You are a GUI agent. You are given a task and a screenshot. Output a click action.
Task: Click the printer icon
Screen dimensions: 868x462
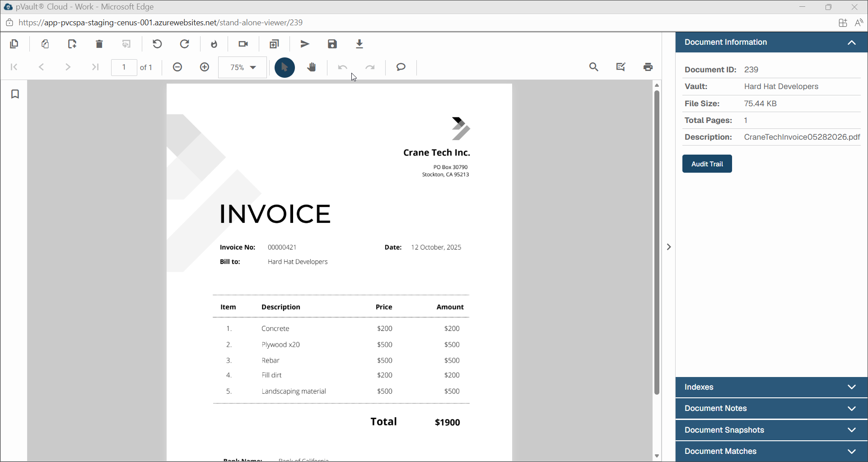pos(648,67)
